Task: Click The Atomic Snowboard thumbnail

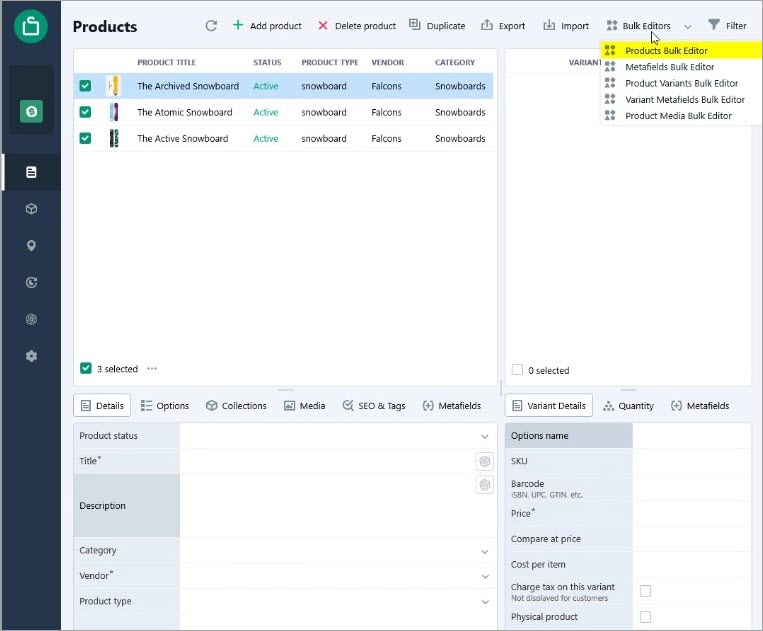Action: (x=113, y=112)
